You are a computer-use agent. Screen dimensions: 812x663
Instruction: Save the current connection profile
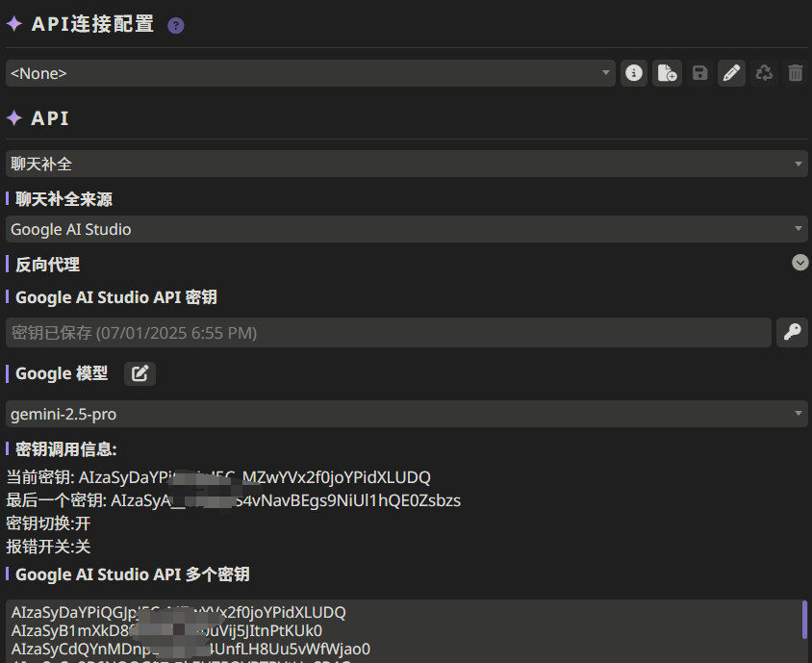699,73
